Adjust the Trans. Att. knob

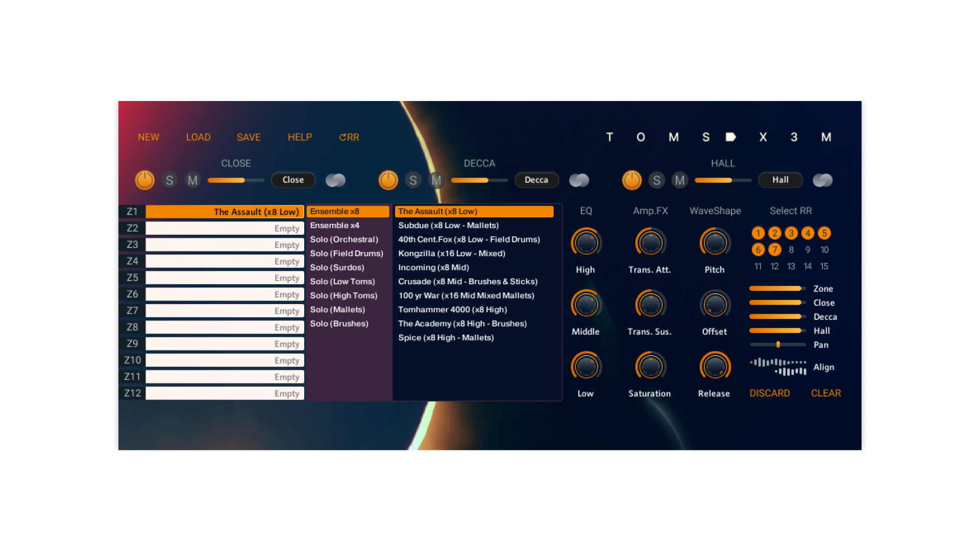pos(650,242)
